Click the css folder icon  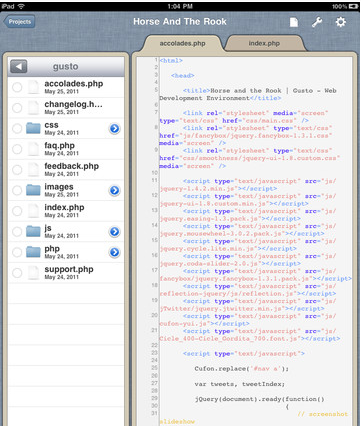(x=33, y=128)
